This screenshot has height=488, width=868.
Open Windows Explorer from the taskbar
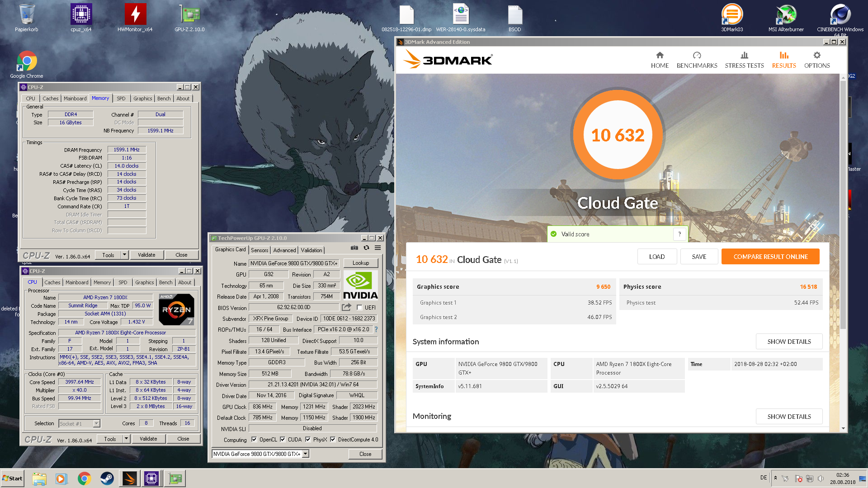tap(39, 479)
